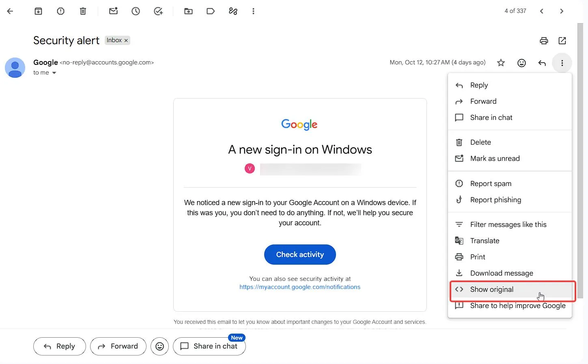Choose Share in chat from the menu
The height and width of the screenshot is (364, 588).
[510, 118]
